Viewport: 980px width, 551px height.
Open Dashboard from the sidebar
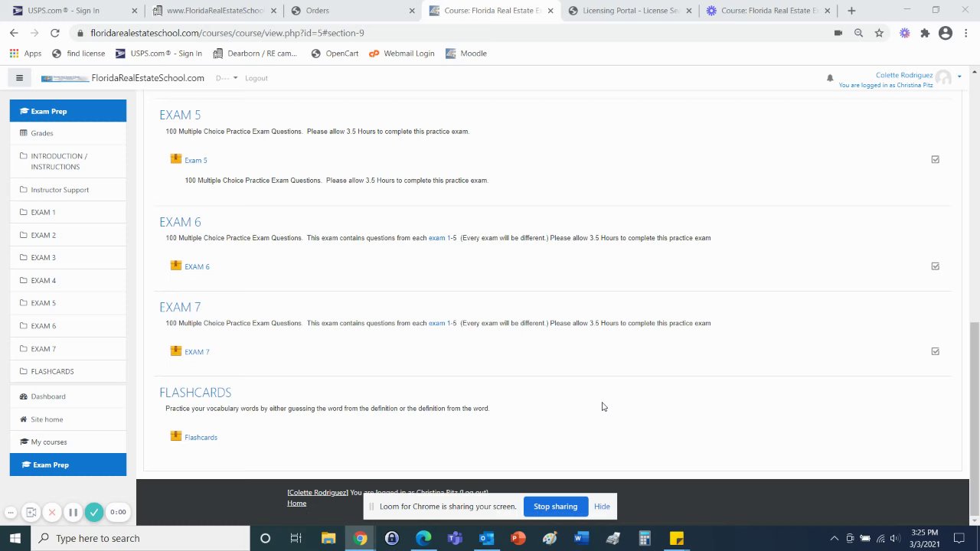point(68,396)
